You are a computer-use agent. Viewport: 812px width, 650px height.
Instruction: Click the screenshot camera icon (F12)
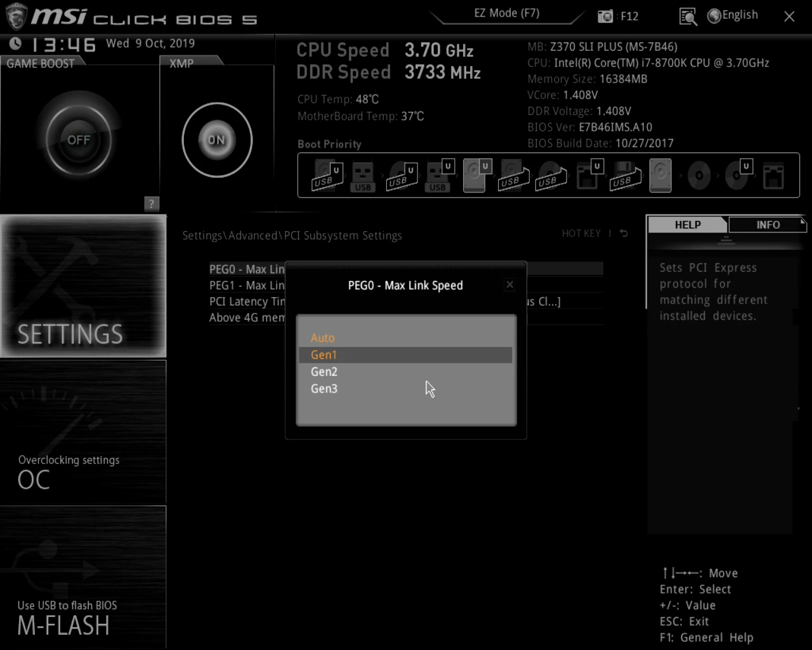coord(605,17)
